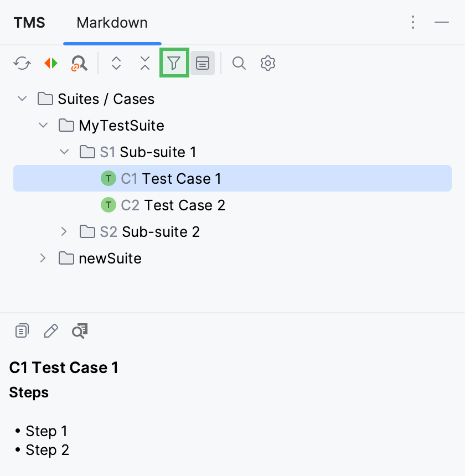The height and width of the screenshot is (476, 465).
Task: Switch to the TMS tab
Action: [x=29, y=23]
